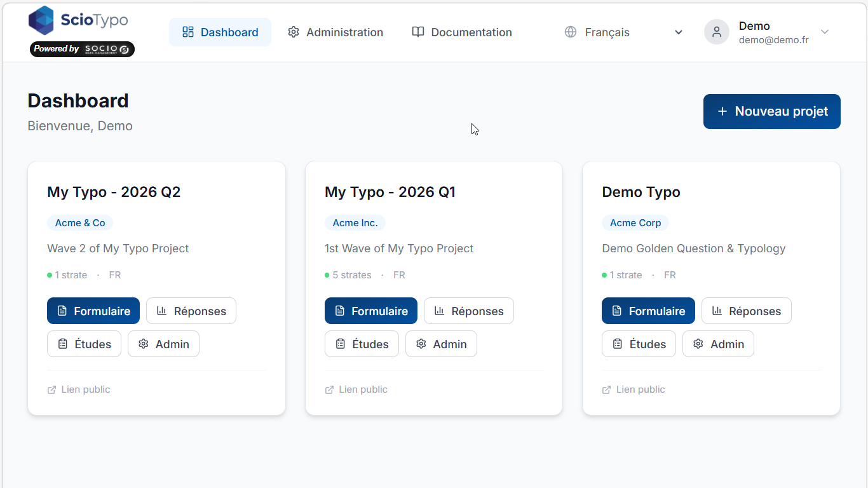Screen dimensions: 868x488
Task: View Réponses for Demo Typo
Action: click(747, 311)
